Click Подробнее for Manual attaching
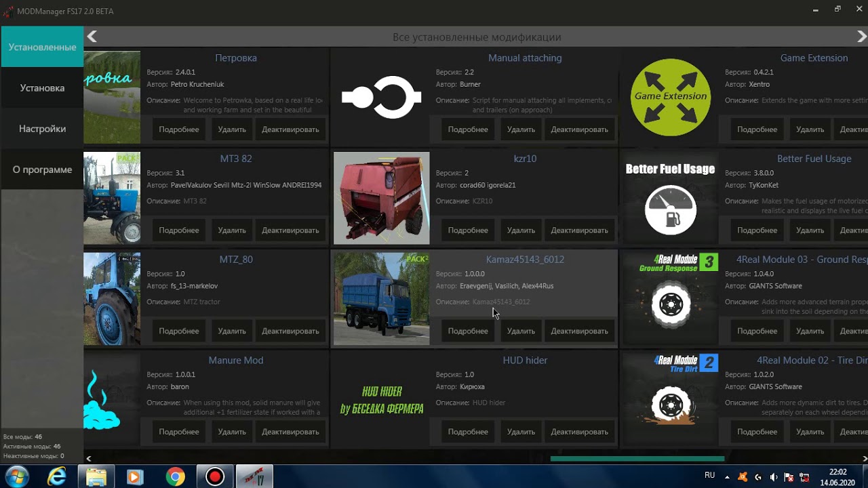 [x=468, y=129]
